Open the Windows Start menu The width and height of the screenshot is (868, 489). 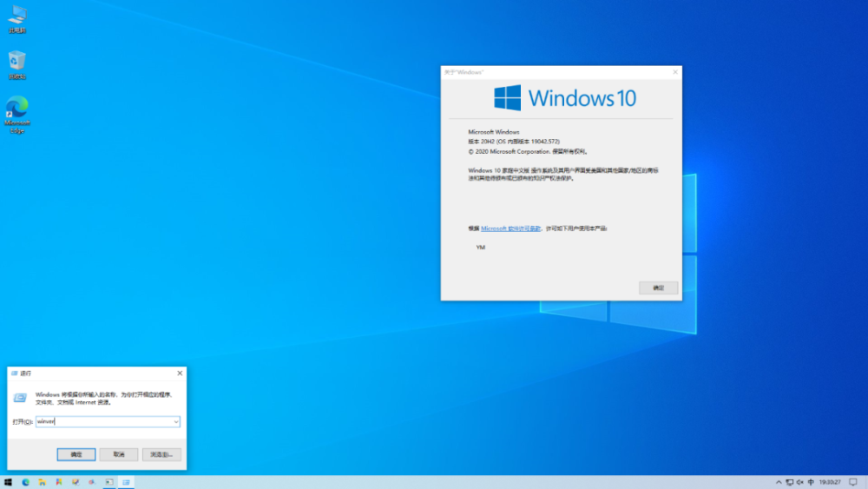click(x=8, y=482)
